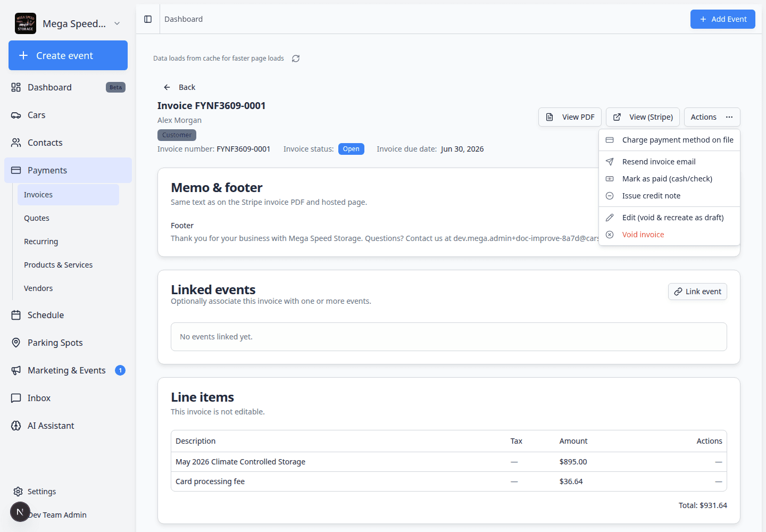Click the chain icon in Link event

tap(678, 292)
